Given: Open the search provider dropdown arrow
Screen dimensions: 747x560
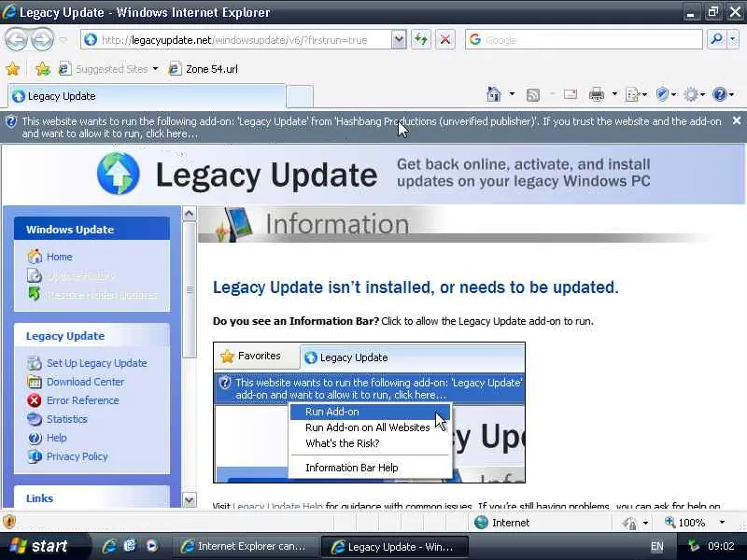Looking at the screenshot, I should click(x=733, y=40).
